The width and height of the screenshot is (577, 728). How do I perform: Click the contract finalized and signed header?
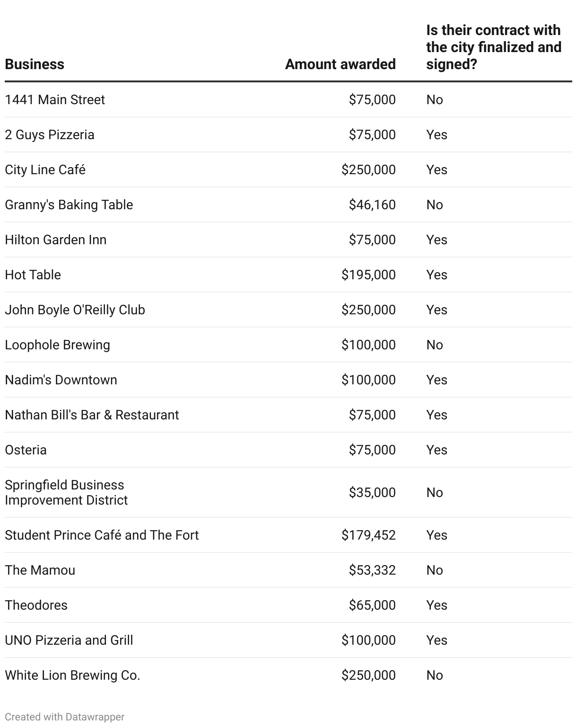point(493,47)
